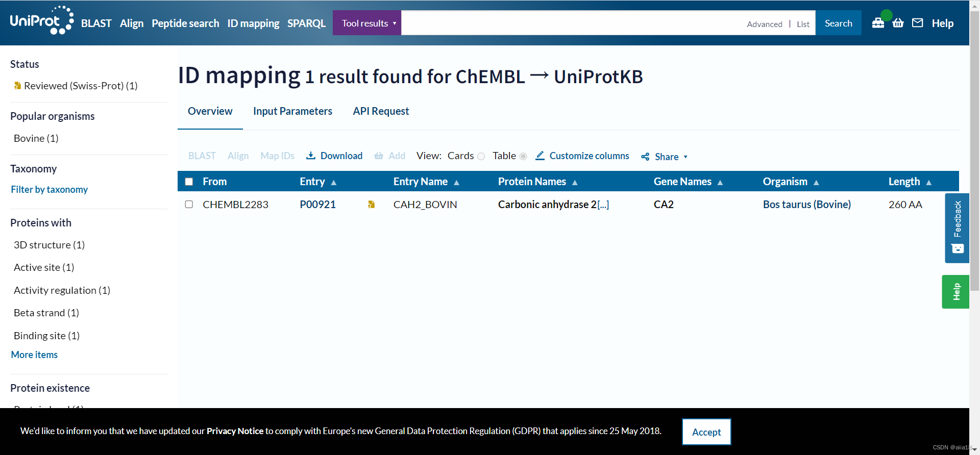
Task: Accept the privacy notice
Action: pos(706,432)
